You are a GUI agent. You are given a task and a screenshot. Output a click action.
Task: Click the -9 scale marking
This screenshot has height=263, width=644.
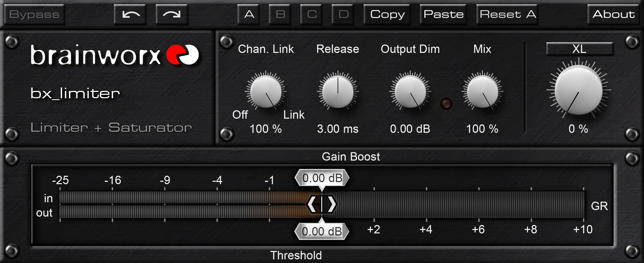(x=165, y=180)
